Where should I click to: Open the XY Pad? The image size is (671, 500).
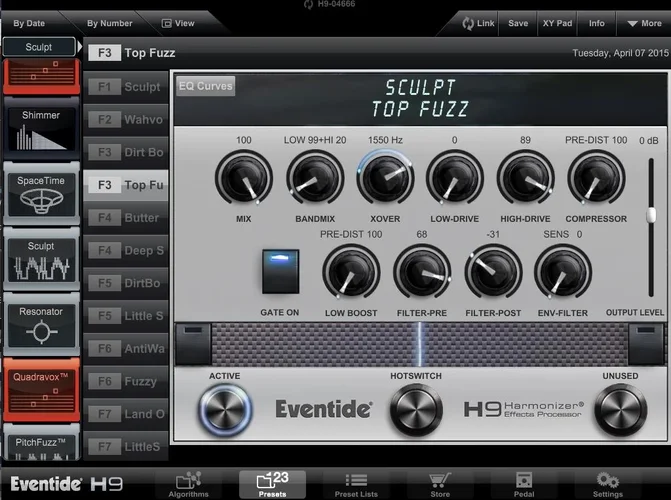557,24
